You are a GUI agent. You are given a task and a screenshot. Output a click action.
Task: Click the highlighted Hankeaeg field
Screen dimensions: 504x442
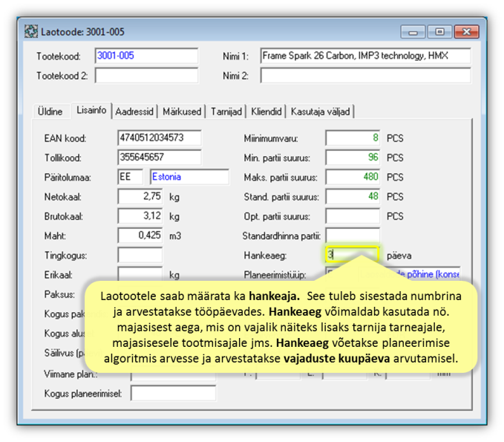pos(352,255)
